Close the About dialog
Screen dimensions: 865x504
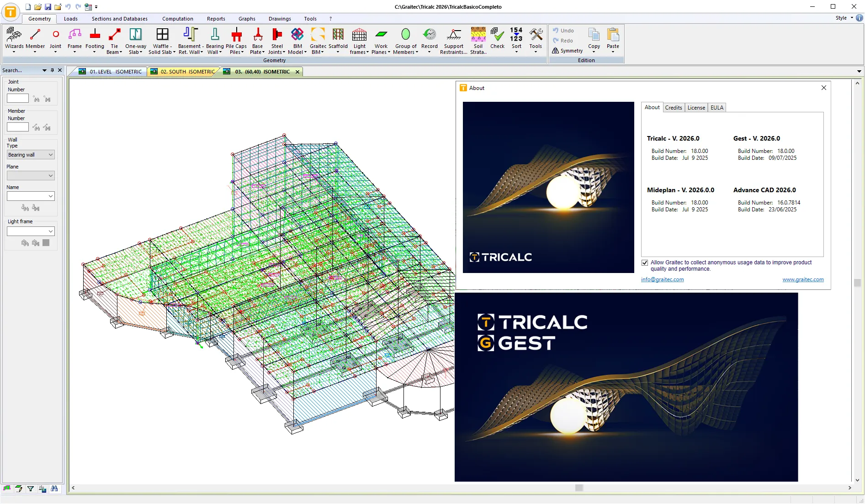[824, 88]
